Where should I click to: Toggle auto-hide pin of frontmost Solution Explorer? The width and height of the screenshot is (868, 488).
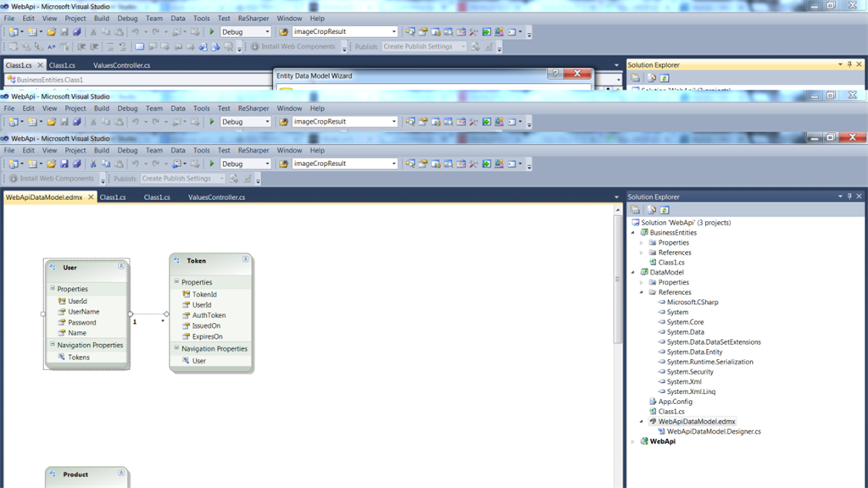849,197
